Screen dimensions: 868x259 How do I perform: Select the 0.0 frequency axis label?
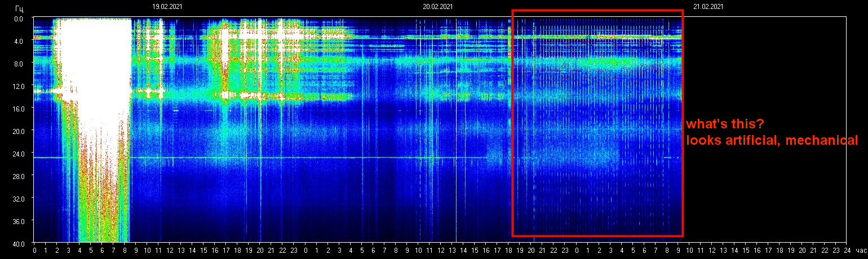click(x=19, y=19)
